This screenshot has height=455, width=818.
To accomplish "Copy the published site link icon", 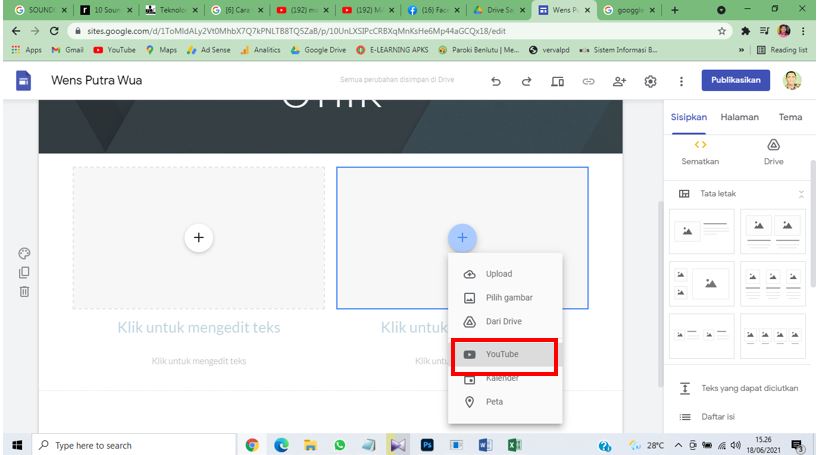I will [x=588, y=81].
